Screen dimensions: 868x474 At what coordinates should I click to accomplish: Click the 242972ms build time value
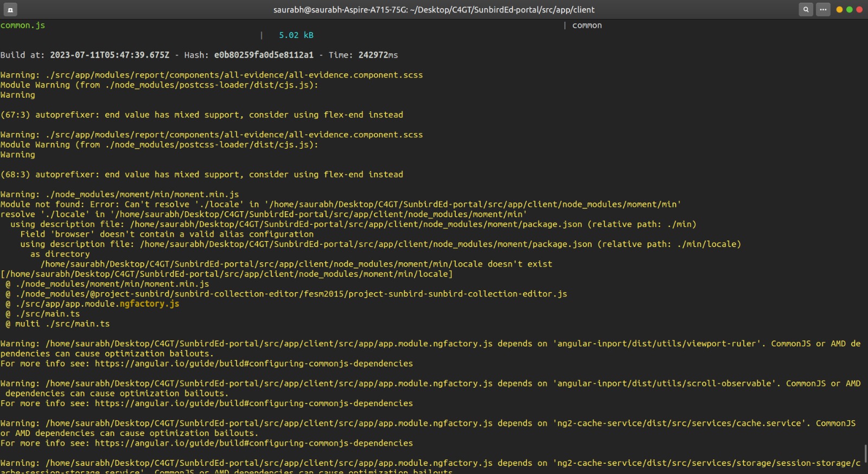point(378,55)
